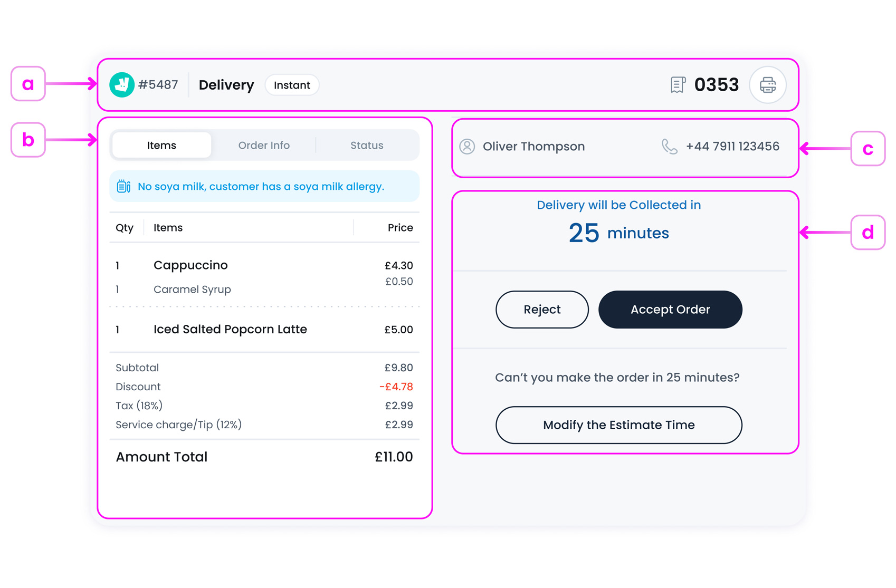Open Modify the Estimate Time

[x=618, y=425]
